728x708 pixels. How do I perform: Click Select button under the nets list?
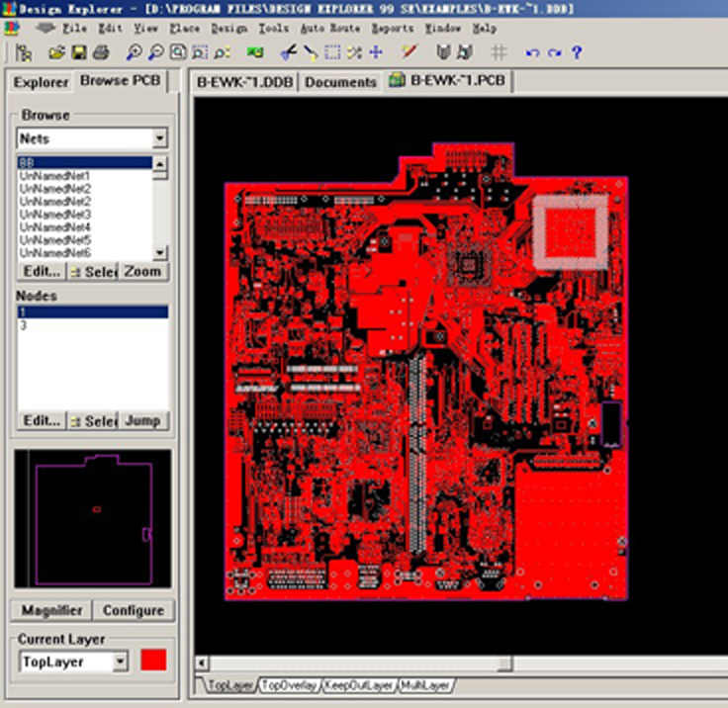pos(93,272)
